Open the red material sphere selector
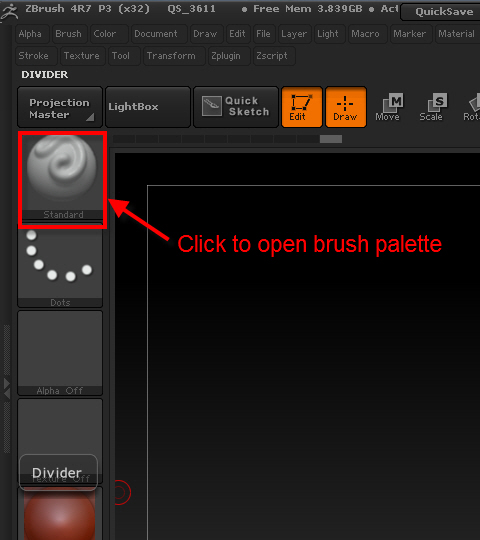The image size is (480, 540). (x=60, y=513)
